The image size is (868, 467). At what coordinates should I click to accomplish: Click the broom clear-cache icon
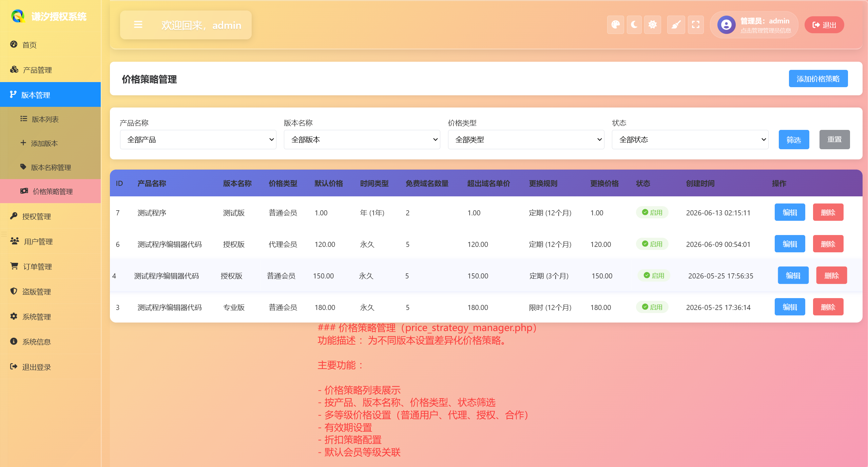pyautogui.click(x=676, y=25)
